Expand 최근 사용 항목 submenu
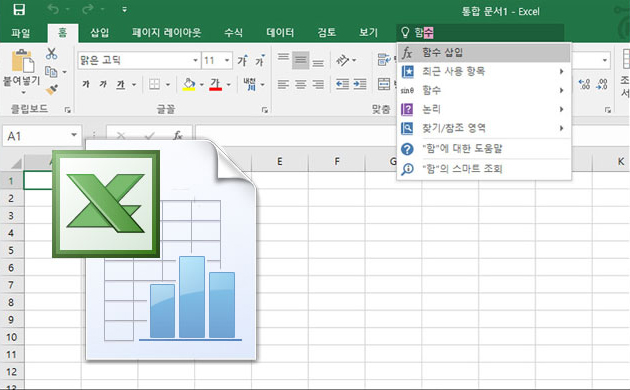Image resolution: width=630 pixels, height=390 pixels. pyautogui.click(x=484, y=71)
